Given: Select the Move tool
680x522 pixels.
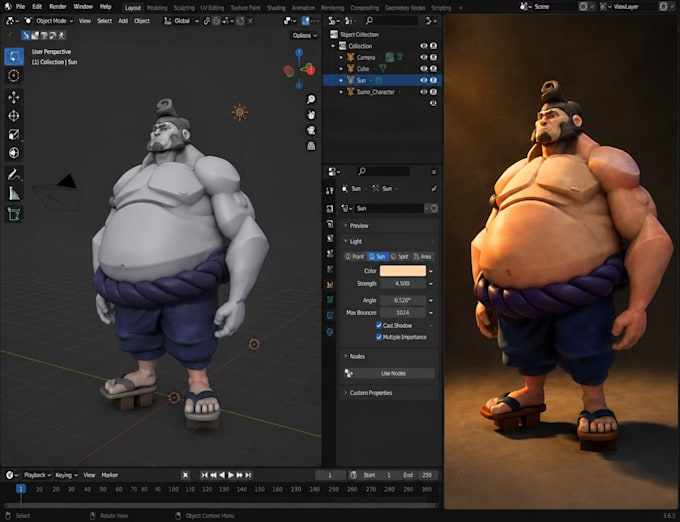Looking at the screenshot, I should [14, 98].
